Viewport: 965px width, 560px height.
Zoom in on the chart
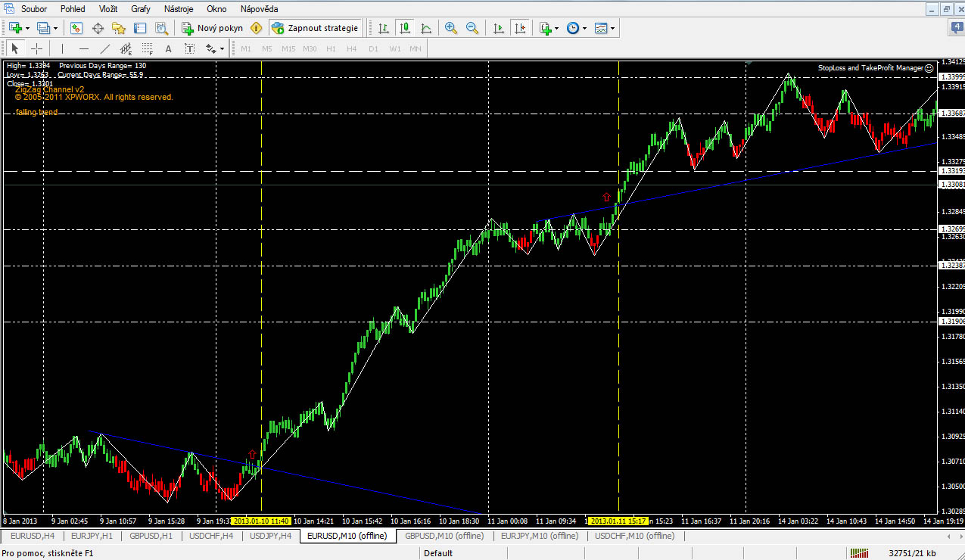(451, 28)
